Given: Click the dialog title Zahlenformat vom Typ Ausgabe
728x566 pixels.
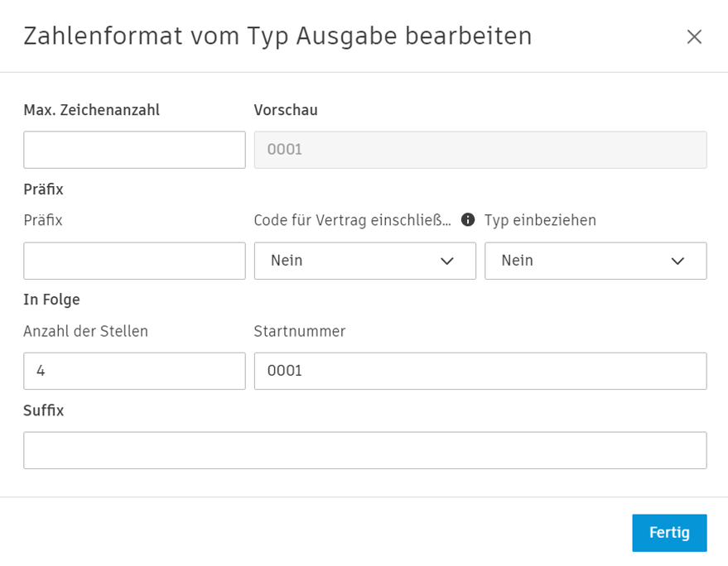Looking at the screenshot, I should [x=277, y=36].
